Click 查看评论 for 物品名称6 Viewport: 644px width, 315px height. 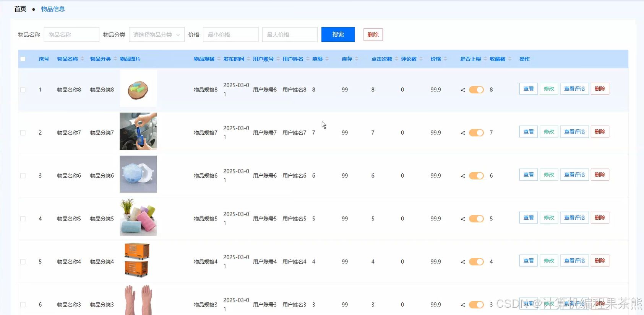pos(574,175)
